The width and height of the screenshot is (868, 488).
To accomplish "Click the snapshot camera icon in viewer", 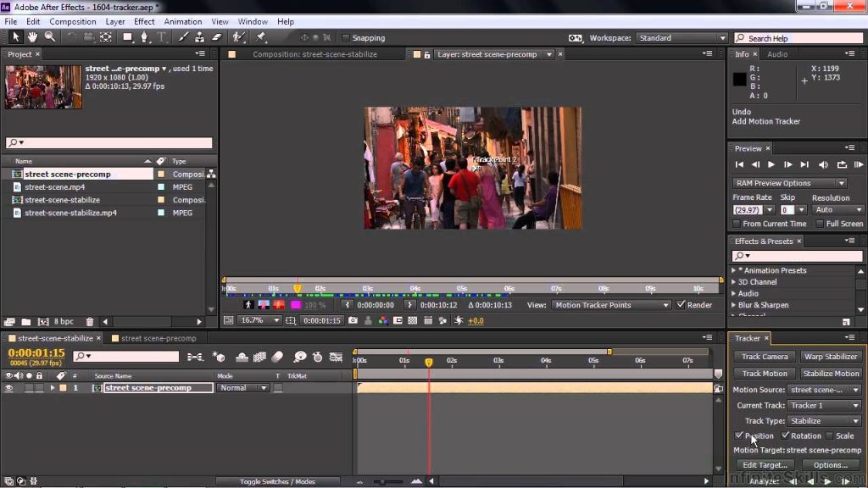I will [x=352, y=321].
